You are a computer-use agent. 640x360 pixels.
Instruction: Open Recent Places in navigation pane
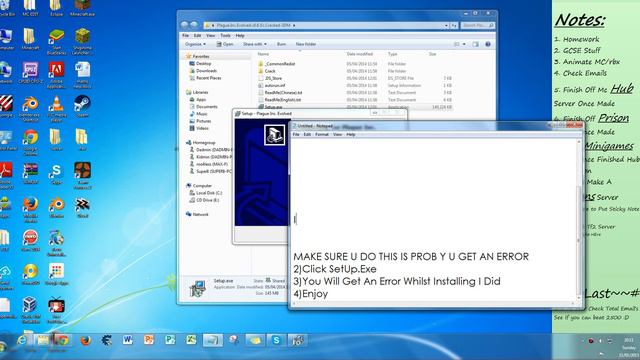coord(206,78)
